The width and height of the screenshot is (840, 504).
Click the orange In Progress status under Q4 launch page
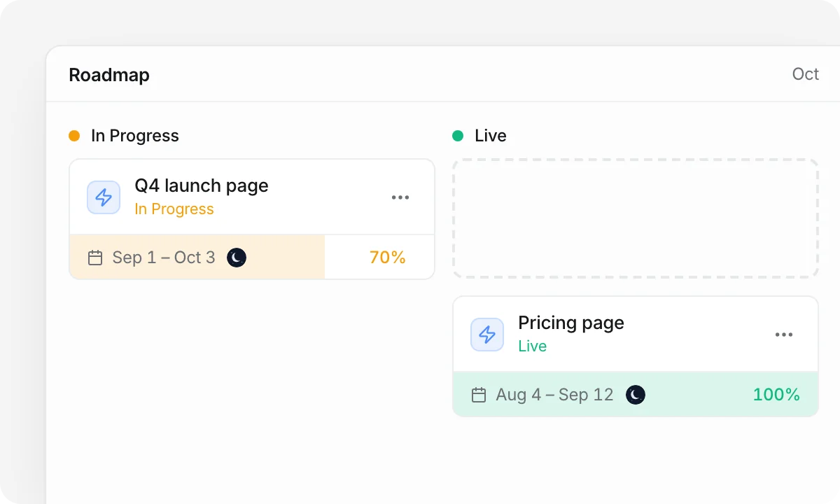[x=174, y=209]
